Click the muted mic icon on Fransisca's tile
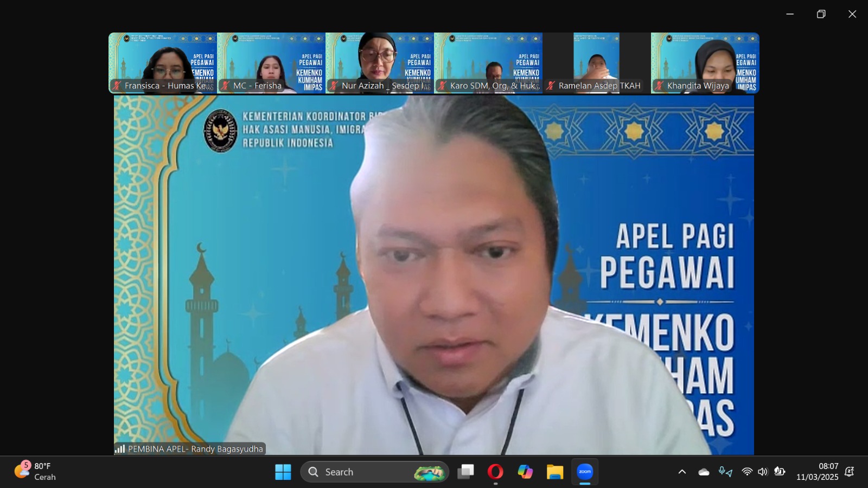Viewport: 868px width, 488px height. [117, 86]
